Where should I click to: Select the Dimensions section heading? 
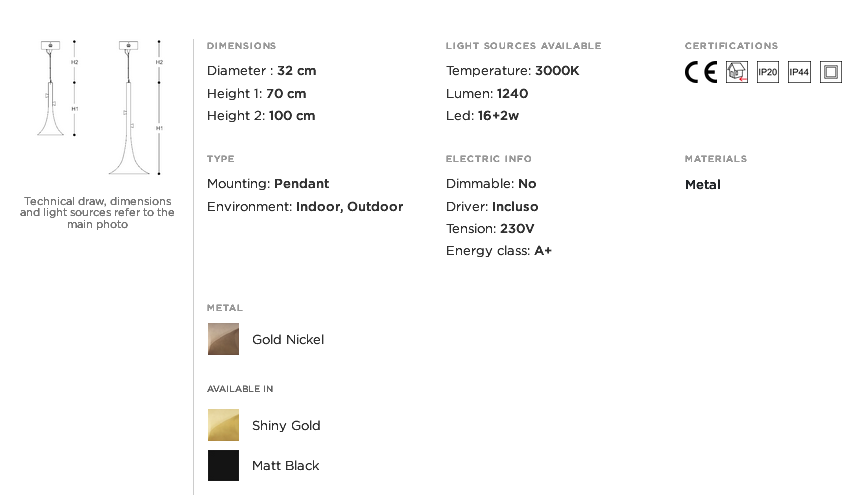(x=242, y=46)
